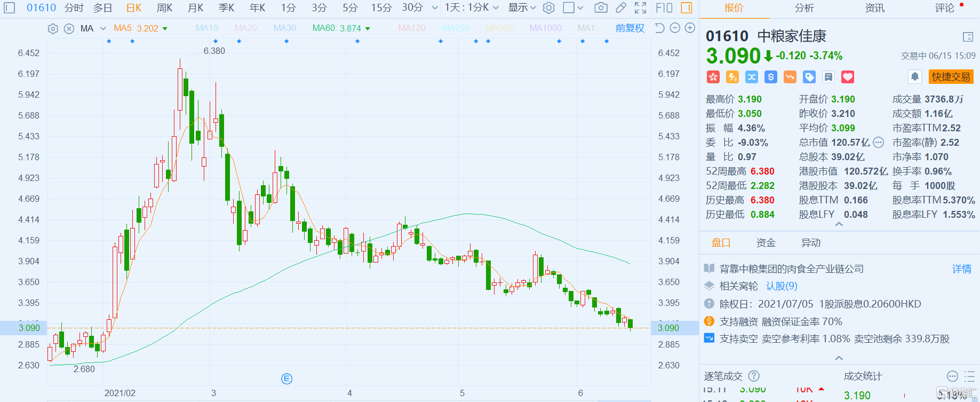The image size is (980, 402).
Task: Click the blue price tag icon
Action: click(809, 77)
